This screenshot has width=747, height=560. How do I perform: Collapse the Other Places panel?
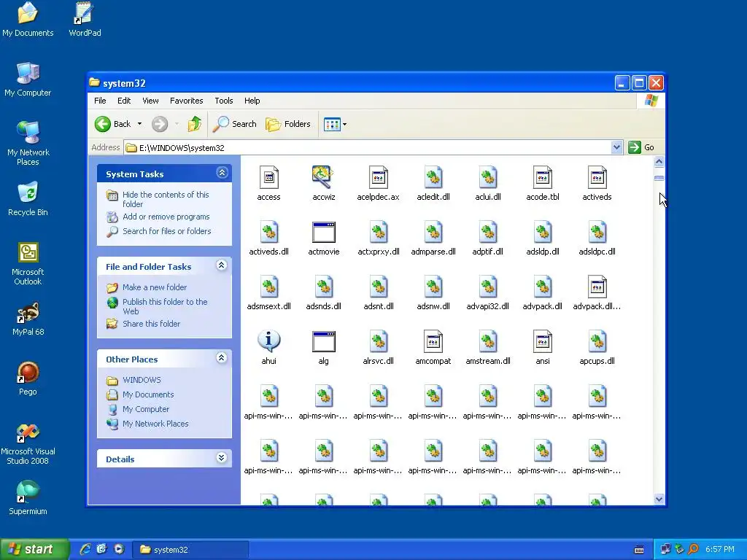222,358
